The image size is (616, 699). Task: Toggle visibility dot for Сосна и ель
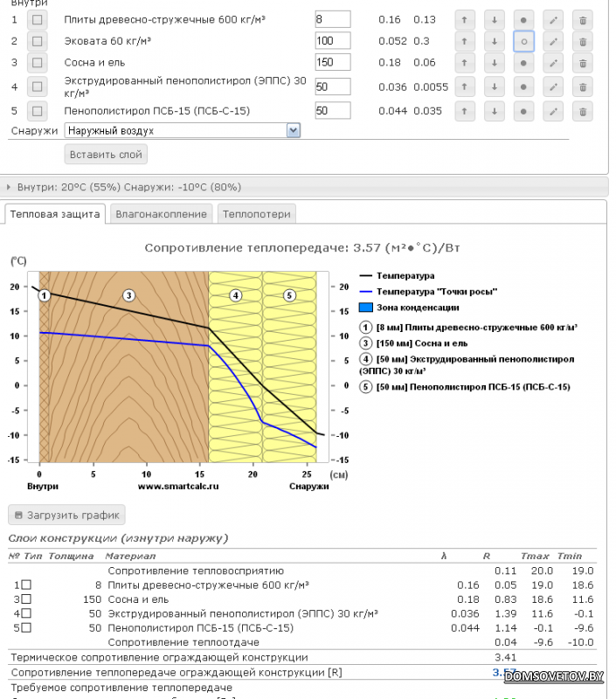click(x=523, y=63)
